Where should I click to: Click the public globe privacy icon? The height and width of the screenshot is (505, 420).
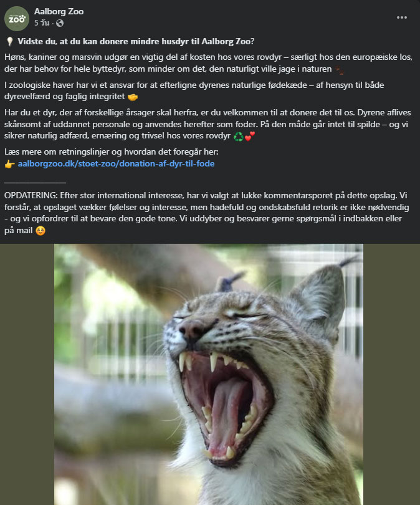point(60,23)
